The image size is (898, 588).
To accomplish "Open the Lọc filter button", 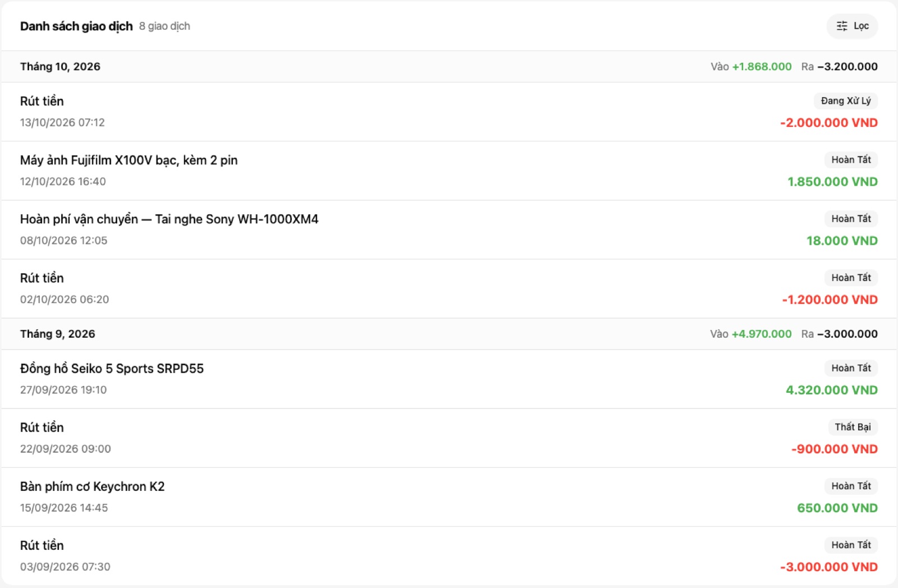I will point(852,26).
